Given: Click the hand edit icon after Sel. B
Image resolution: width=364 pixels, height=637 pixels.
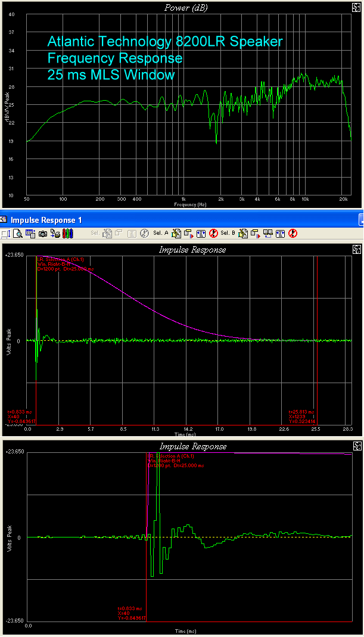Looking at the screenshot, I should 243,234.
